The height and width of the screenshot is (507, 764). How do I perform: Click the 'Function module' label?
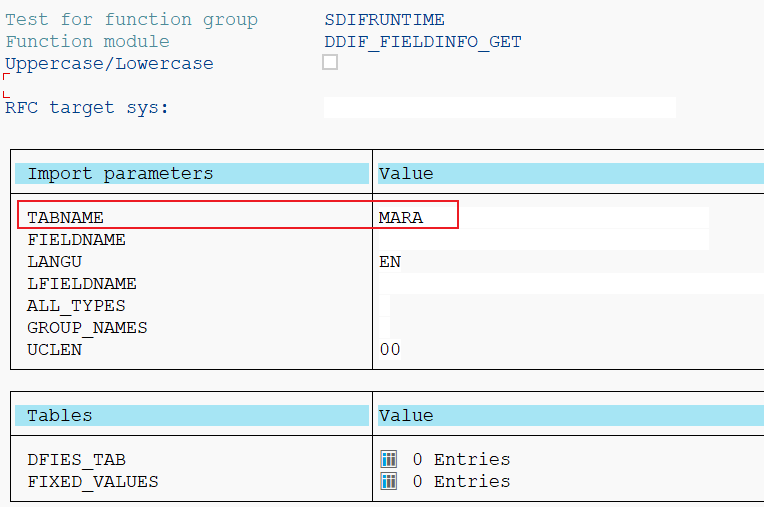(88, 41)
